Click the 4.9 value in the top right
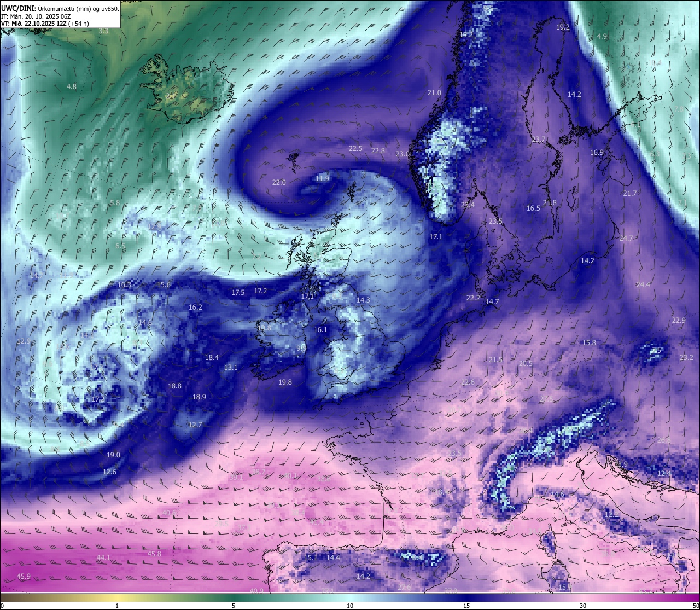The width and height of the screenshot is (700, 610). [x=602, y=36]
